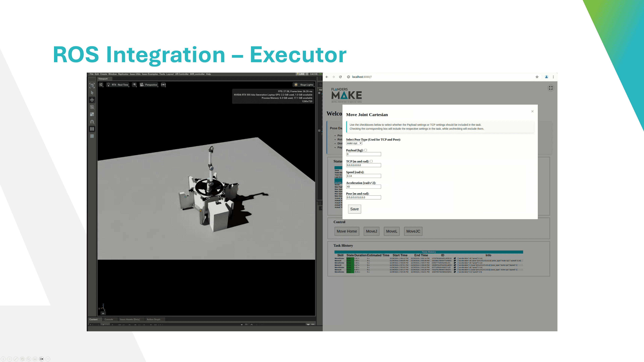Expand the arrow next to LIVE
Screen dimensions: 644x362
pyautogui.click(x=307, y=74)
